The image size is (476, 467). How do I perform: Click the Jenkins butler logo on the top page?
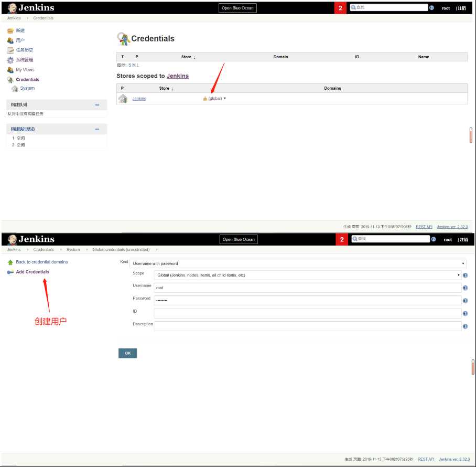pos(12,8)
